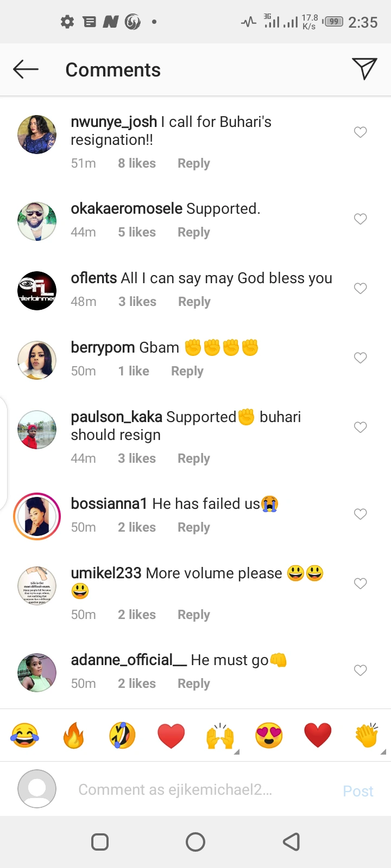Add the laughing-crying emoji reaction
Image resolution: width=391 pixels, height=868 pixels.
[x=25, y=736]
